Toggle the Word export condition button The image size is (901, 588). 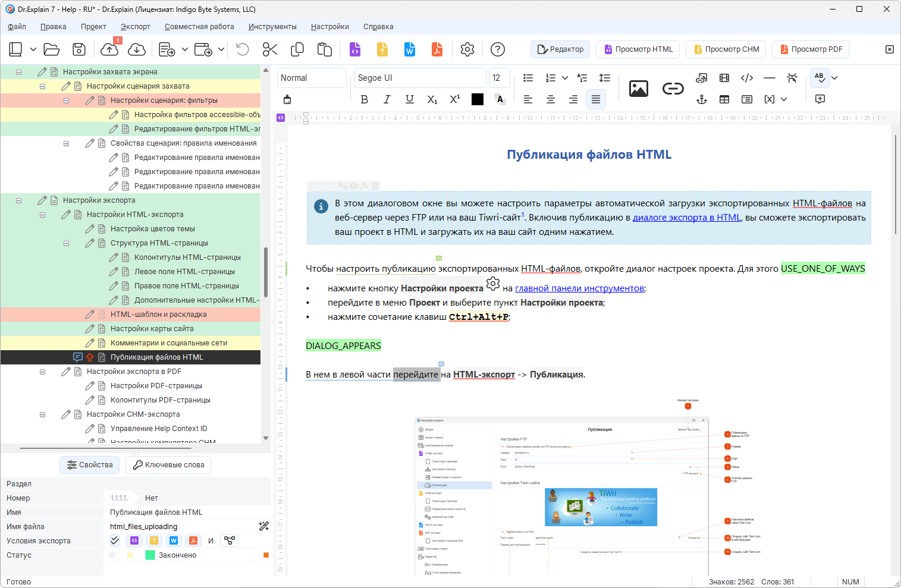pos(174,540)
